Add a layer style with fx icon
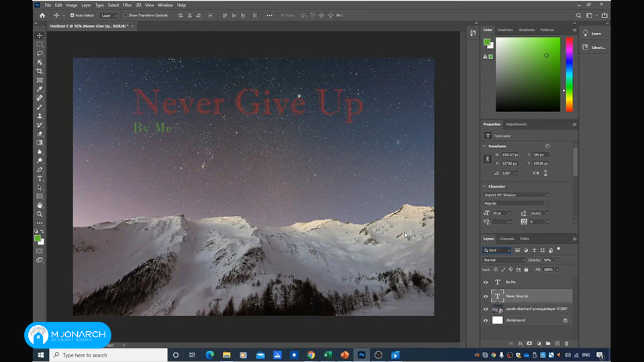The image size is (644, 362). tap(521, 343)
